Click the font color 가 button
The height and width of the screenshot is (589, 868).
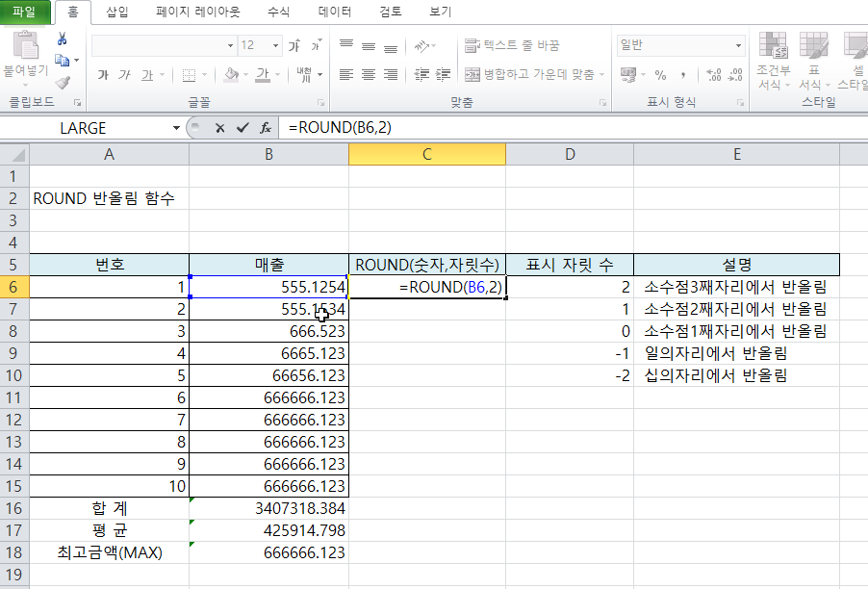click(263, 75)
